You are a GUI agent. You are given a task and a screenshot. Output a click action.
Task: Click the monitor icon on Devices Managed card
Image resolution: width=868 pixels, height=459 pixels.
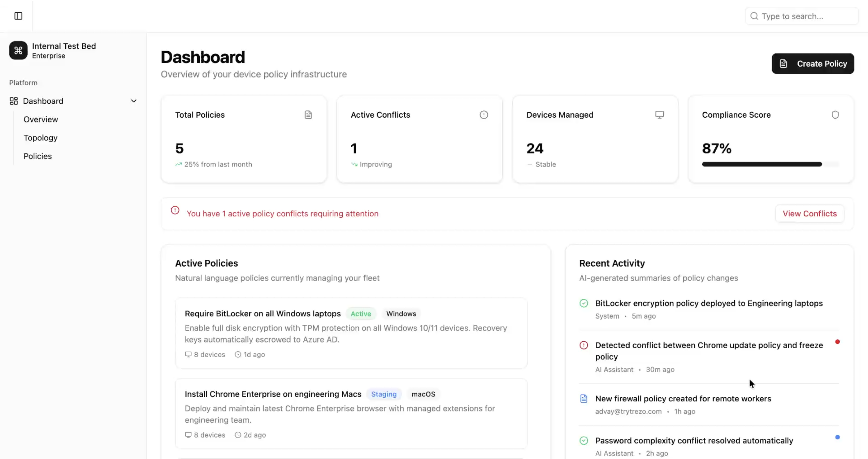(660, 115)
